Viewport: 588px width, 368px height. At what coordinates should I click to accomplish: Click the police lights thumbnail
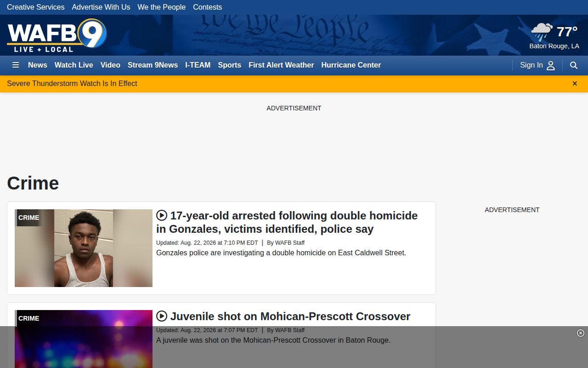(84, 339)
